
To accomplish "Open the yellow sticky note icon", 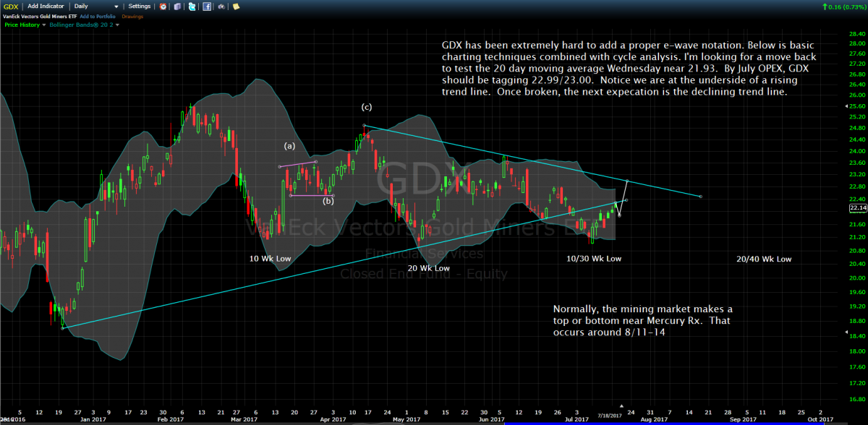I will click(x=235, y=6).
